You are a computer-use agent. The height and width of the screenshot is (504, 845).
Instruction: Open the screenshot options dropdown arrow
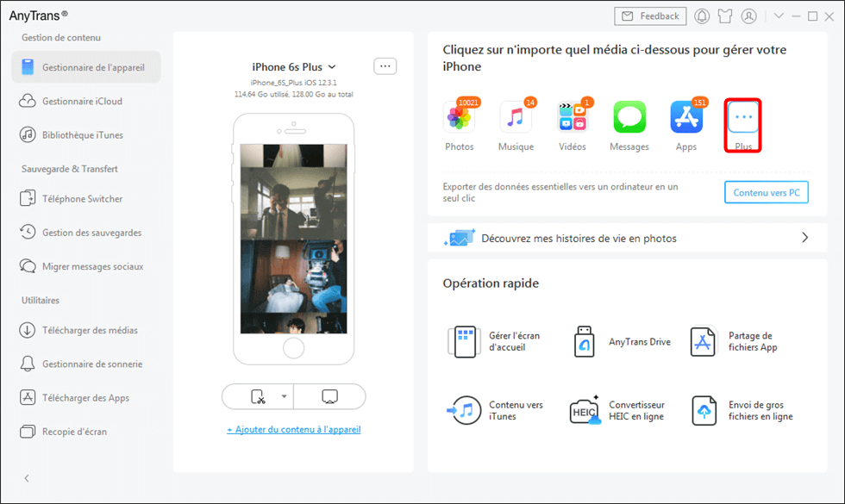point(284,397)
